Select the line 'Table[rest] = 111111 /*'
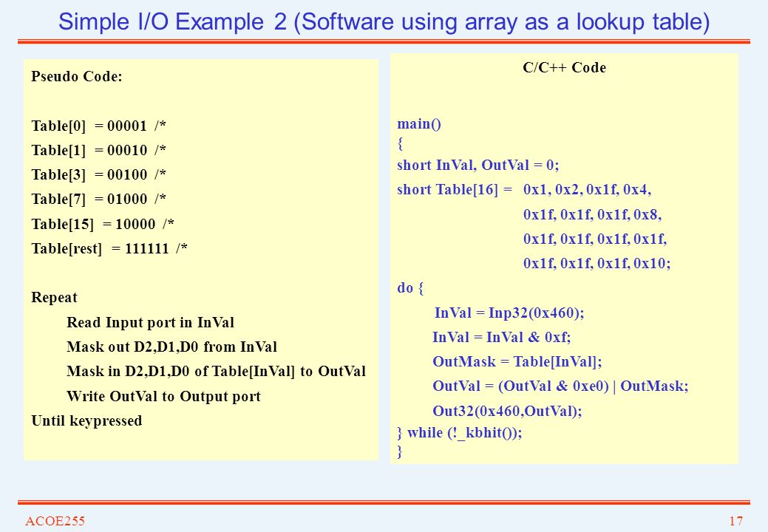This screenshot has width=768, height=532. (109, 248)
